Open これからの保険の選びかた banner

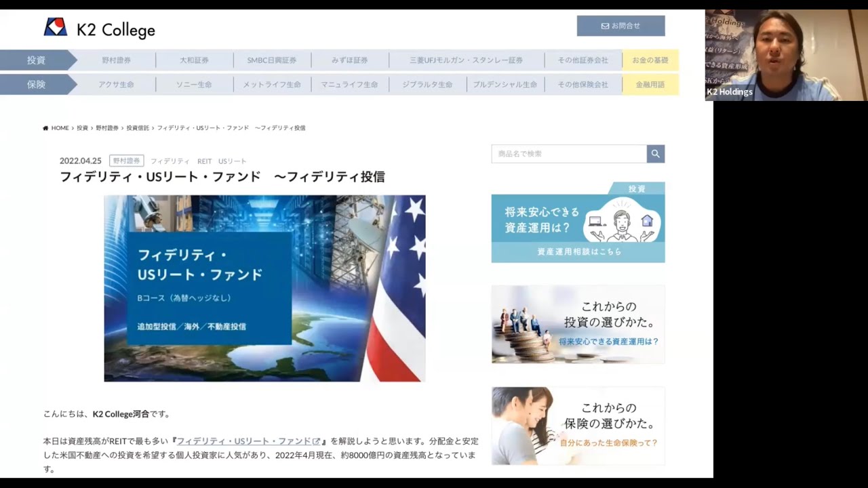point(578,426)
